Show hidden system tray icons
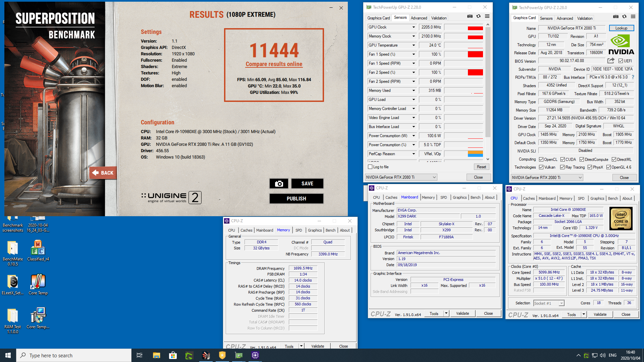 click(579, 355)
